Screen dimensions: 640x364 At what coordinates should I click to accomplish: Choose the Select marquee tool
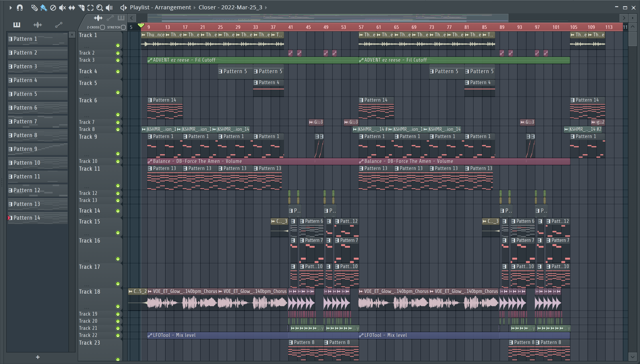click(90, 8)
